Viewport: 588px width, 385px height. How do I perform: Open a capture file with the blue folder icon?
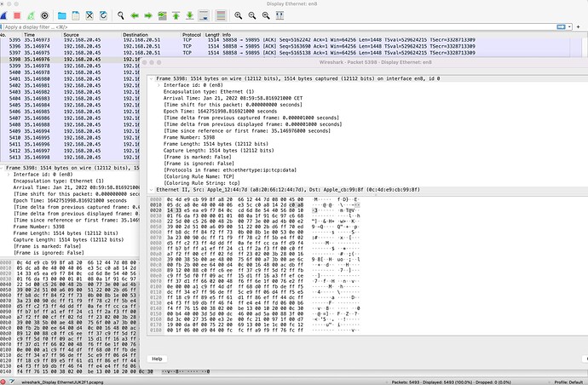click(x=62, y=15)
